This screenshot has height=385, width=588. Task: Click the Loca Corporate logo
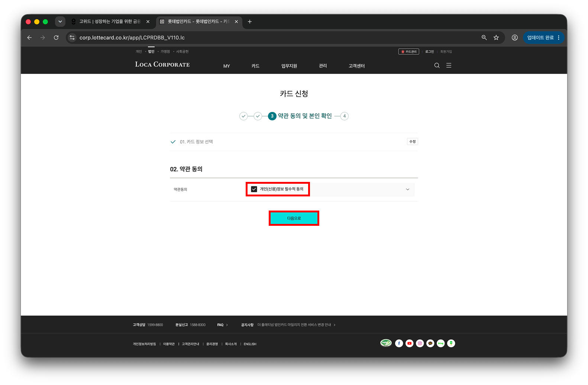pyautogui.click(x=162, y=64)
